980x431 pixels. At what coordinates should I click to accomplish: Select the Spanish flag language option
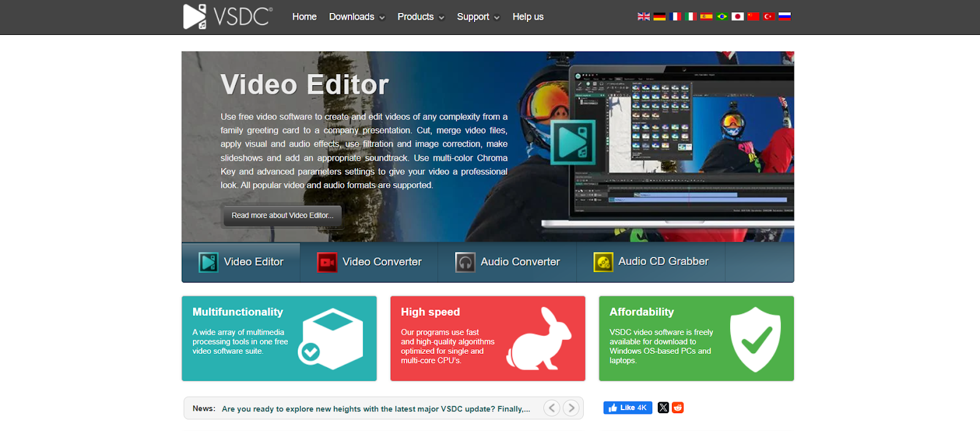tap(706, 17)
